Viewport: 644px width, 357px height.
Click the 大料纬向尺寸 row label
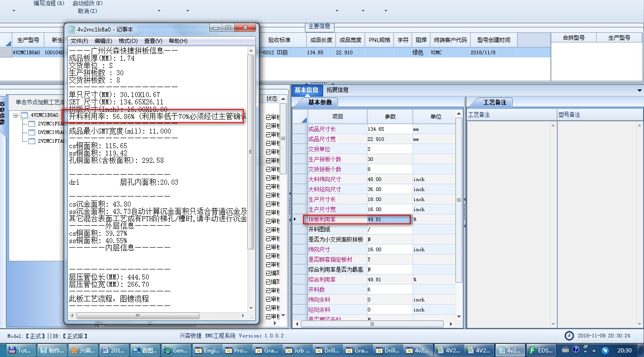tap(337, 179)
